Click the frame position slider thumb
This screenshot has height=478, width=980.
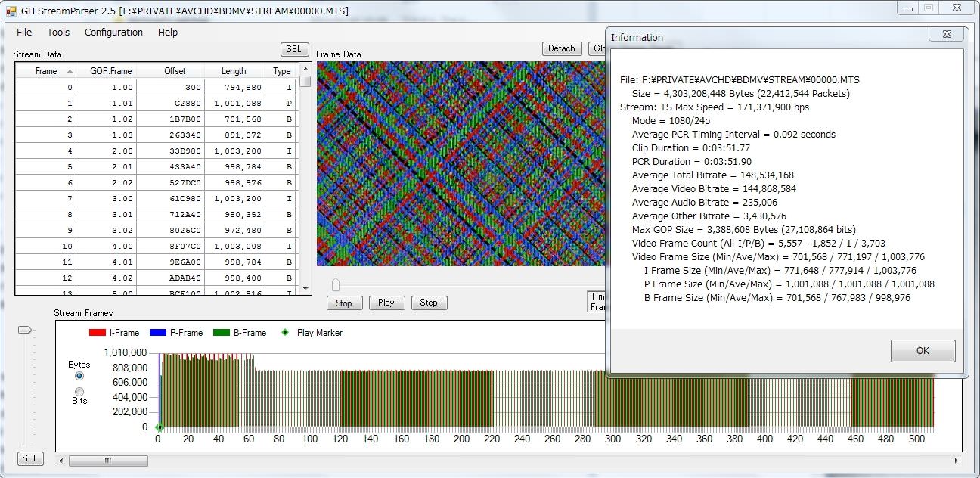click(336, 284)
